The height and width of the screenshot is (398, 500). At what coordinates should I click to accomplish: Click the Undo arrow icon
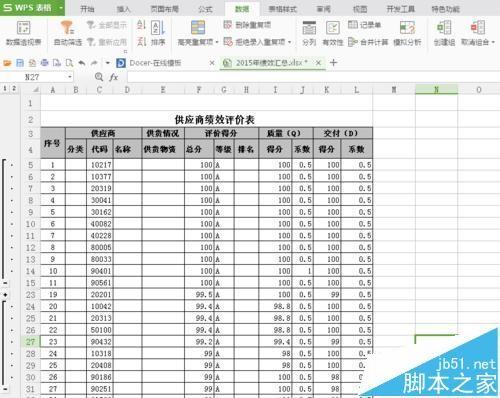click(82, 63)
